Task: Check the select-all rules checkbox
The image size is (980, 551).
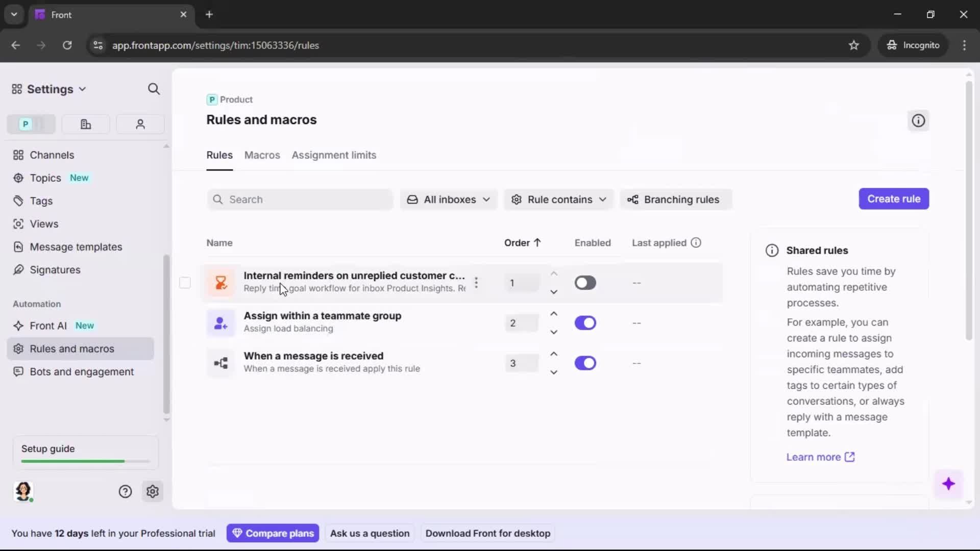Action: click(x=185, y=282)
